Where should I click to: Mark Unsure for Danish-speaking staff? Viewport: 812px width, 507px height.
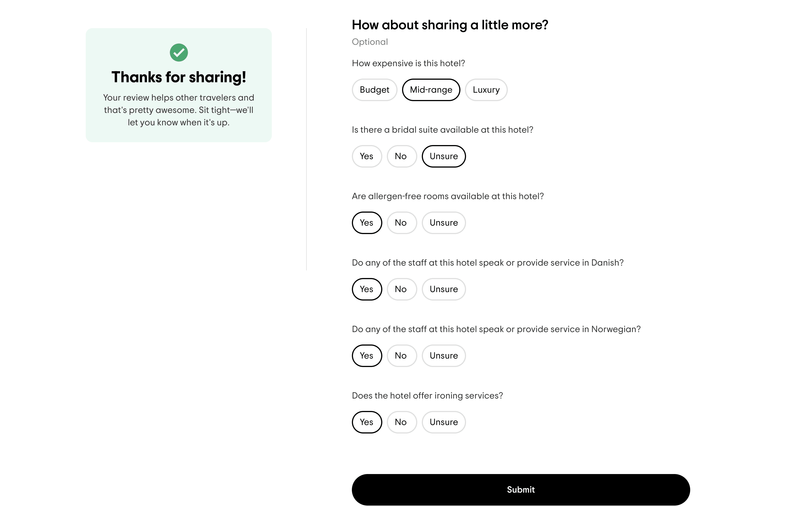(x=443, y=289)
